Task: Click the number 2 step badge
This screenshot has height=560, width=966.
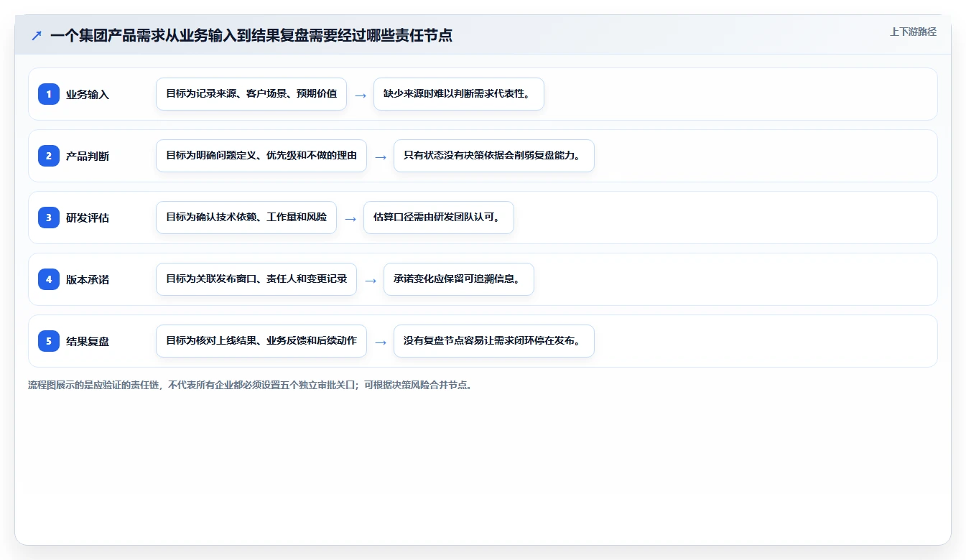Action: coord(49,155)
